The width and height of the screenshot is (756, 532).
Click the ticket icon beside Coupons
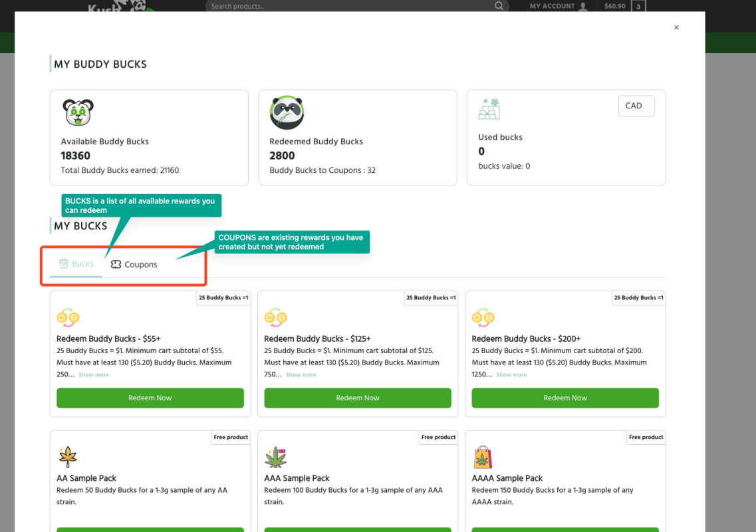(114, 264)
